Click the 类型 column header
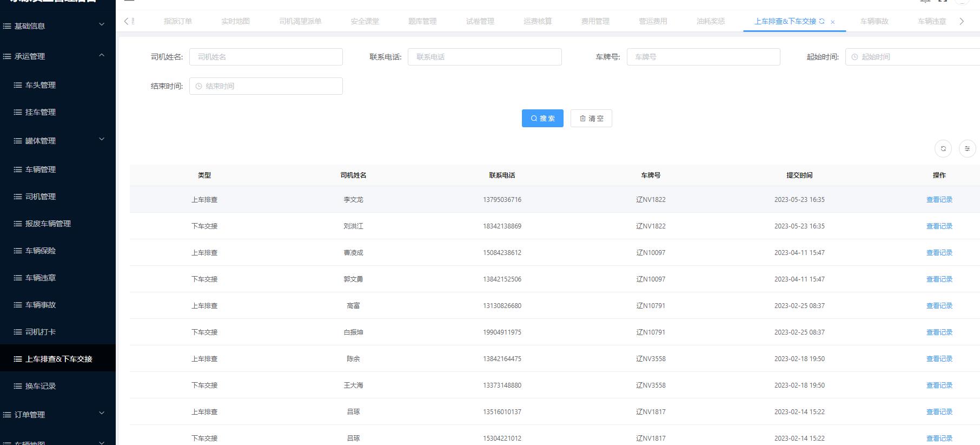The image size is (980, 445). click(x=204, y=175)
